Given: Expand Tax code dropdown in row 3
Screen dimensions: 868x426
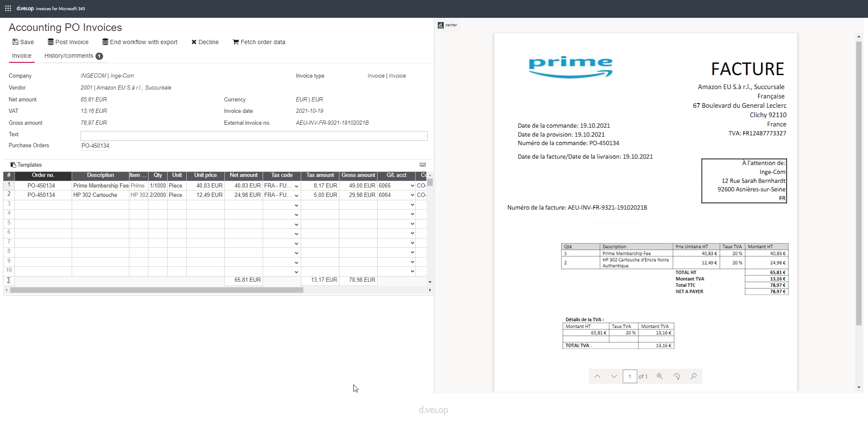Looking at the screenshot, I should [x=296, y=205].
